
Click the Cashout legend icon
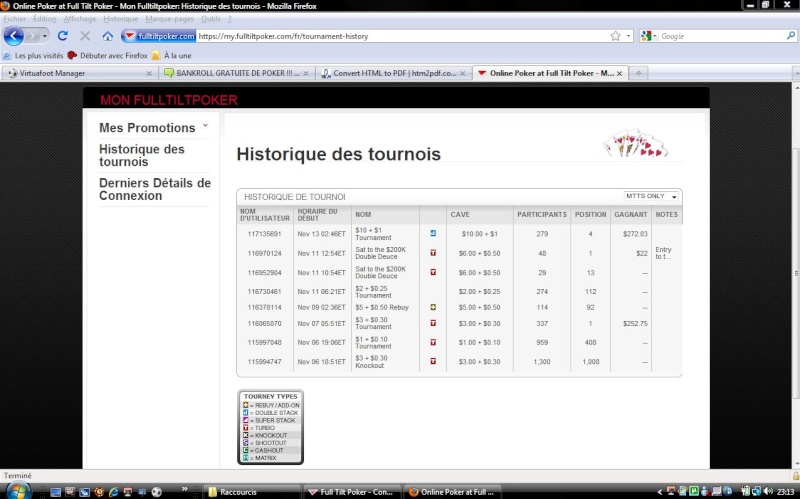pyautogui.click(x=245, y=450)
